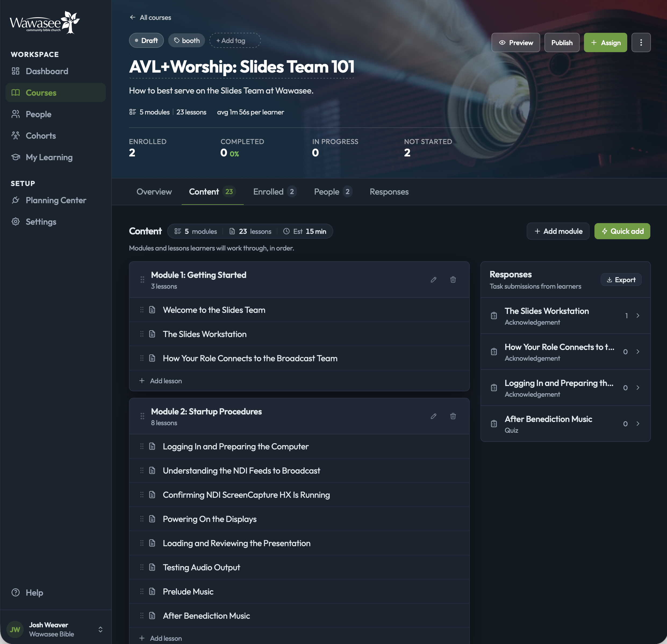Delete Module 1 using the trash icon
The image size is (667, 644).
tap(453, 280)
